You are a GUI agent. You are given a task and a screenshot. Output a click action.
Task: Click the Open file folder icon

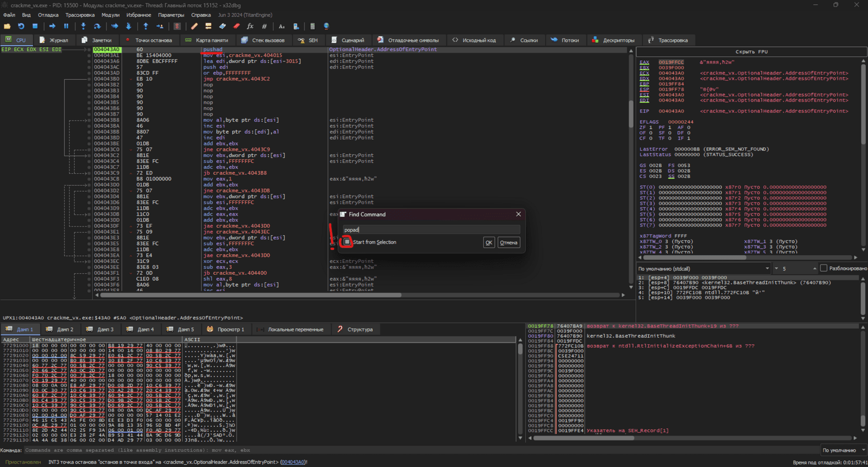click(7, 26)
